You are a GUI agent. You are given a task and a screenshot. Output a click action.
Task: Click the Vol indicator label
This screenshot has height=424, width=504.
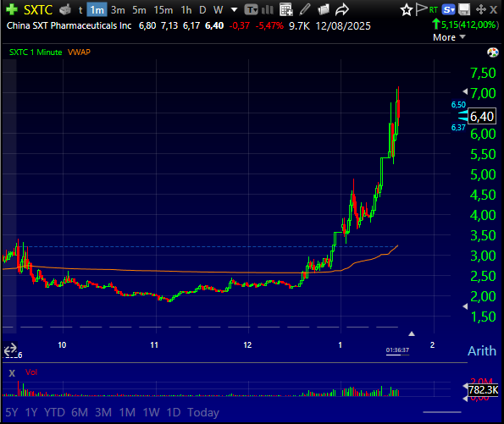[31, 372]
